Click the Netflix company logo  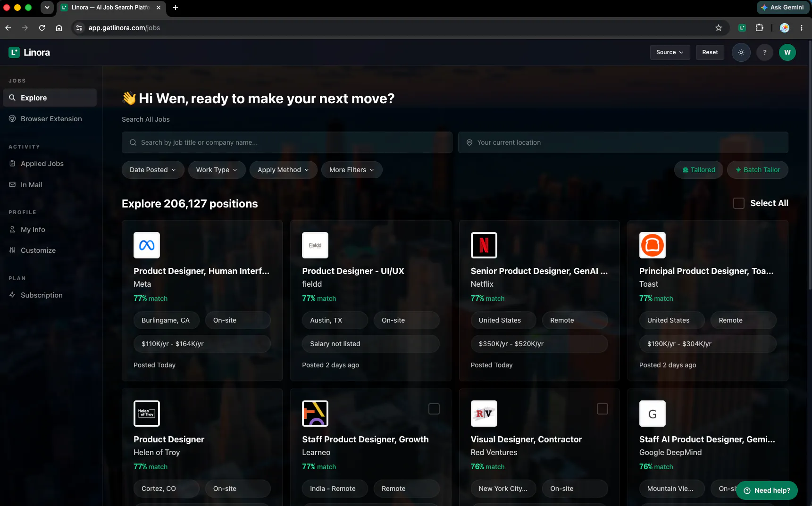(484, 245)
